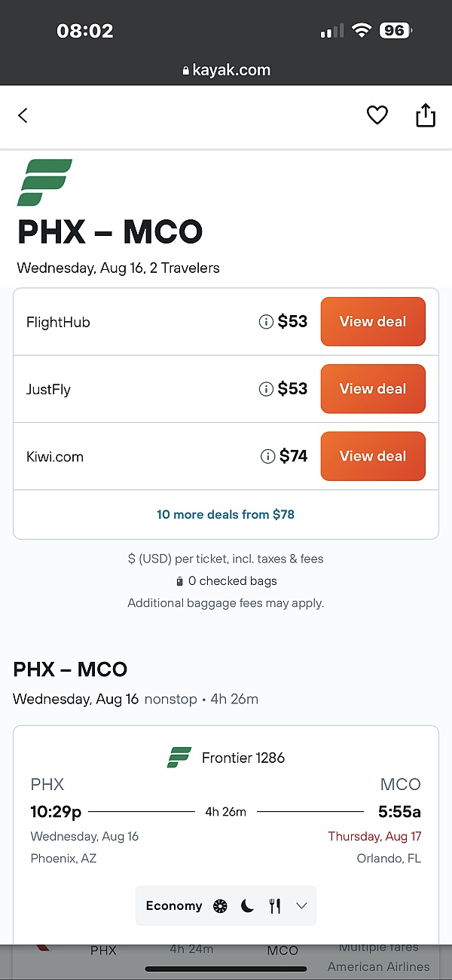Save trip with the heart icon

coord(377,115)
